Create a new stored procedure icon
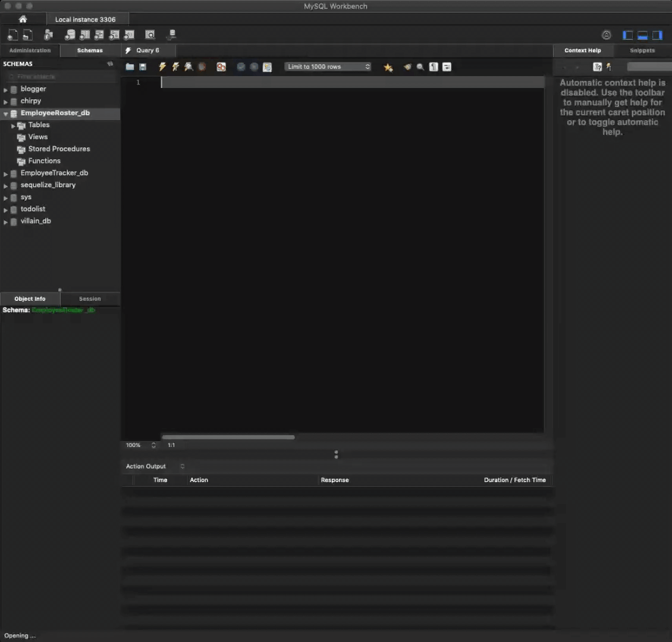The image size is (672, 642). click(x=114, y=34)
